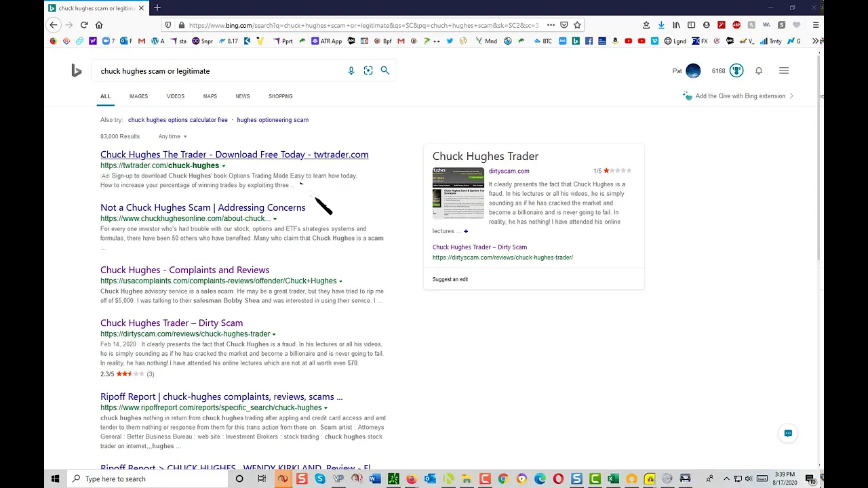Viewport: 868px width, 488px height.
Task: Open page actions three-dot menu
Action: [x=550, y=25]
